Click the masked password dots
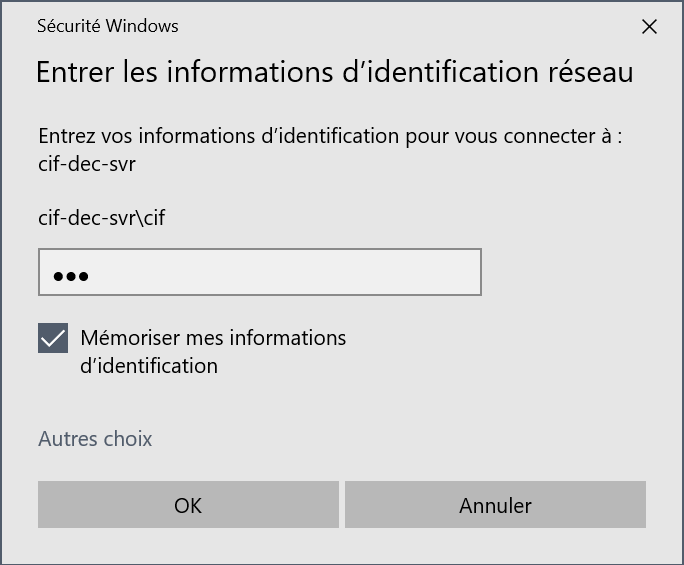The image size is (684, 565). 71,276
